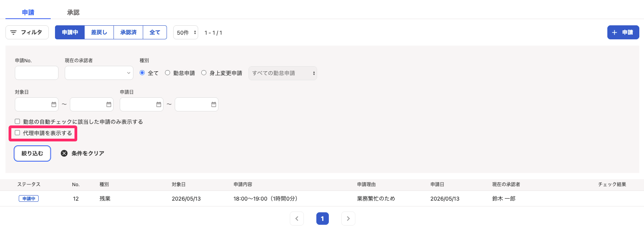
Task: Open calendar for 申請日 end date
Action: pyautogui.click(x=214, y=104)
